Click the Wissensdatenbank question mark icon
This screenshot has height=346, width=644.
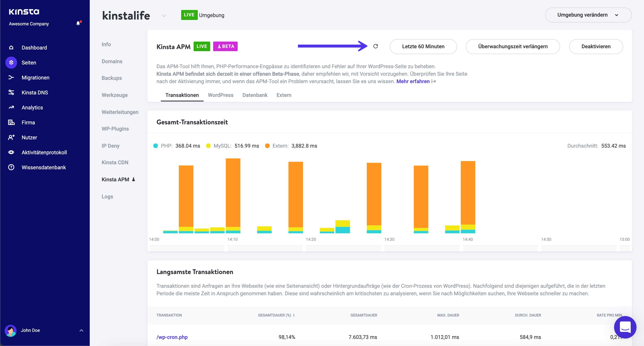coord(11,167)
